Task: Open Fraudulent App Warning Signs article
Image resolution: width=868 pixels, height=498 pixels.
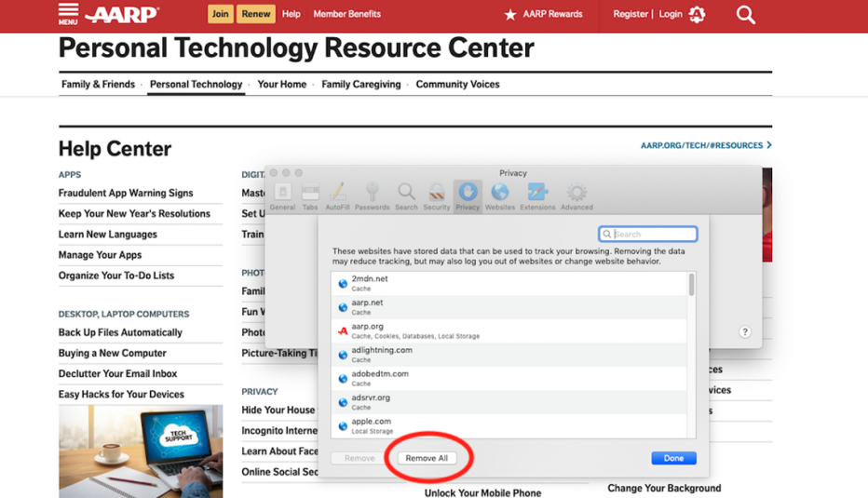Action: [126, 193]
